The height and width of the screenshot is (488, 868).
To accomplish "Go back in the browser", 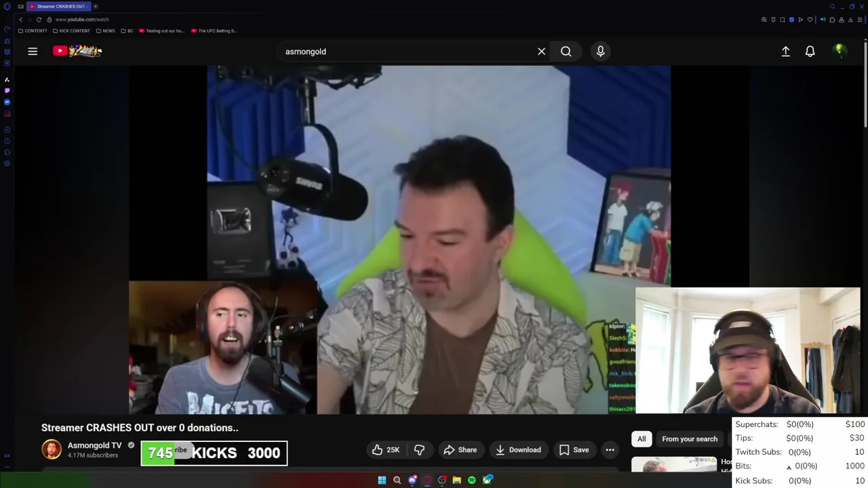I will pyautogui.click(x=21, y=20).
